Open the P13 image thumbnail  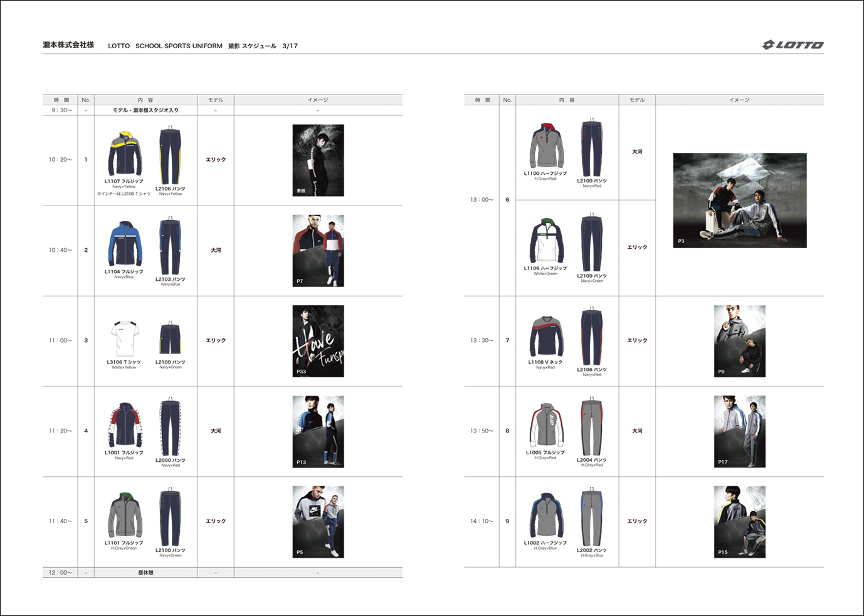(318, 431)
